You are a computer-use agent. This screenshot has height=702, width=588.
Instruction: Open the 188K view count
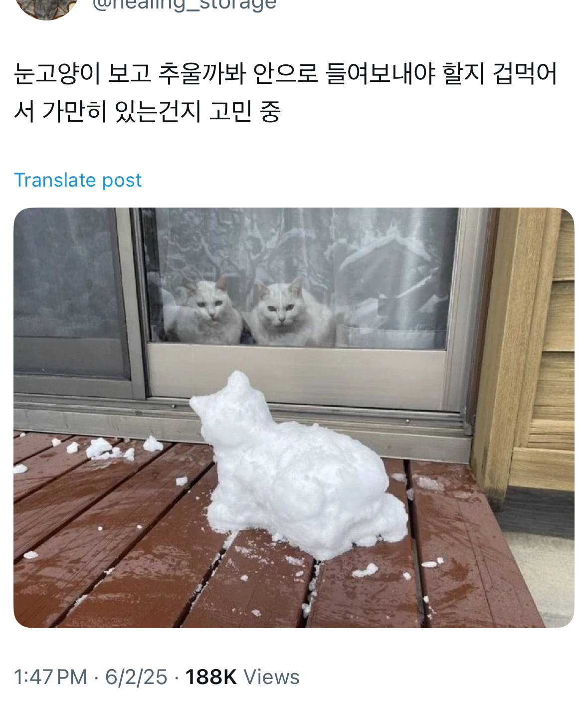(x=211, y=677)
